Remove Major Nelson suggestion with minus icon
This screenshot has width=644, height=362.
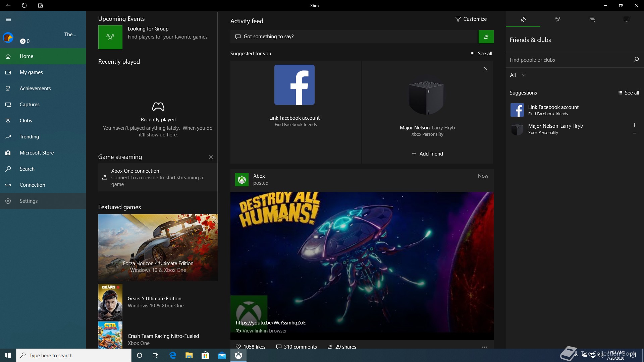pos(634,133)
